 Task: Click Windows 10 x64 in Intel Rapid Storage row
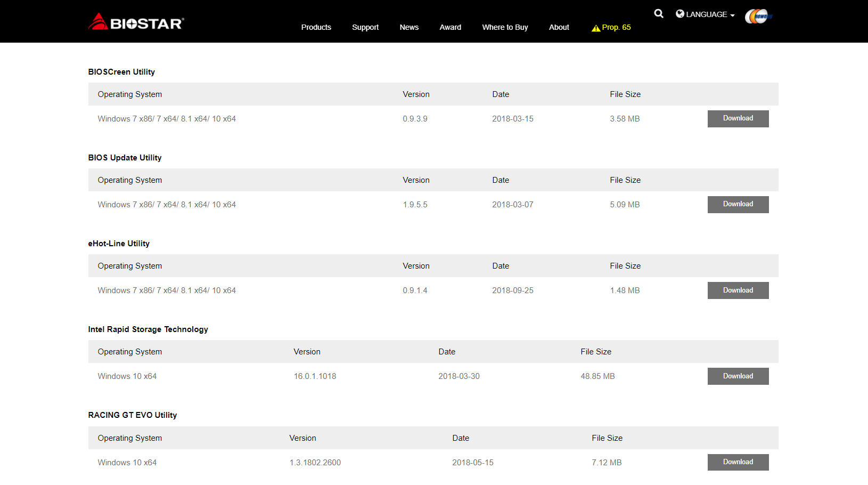[x=127, y=376]
